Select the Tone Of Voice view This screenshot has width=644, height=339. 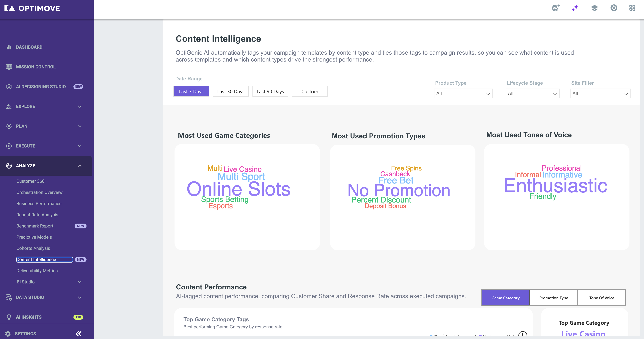coord(601,298)
